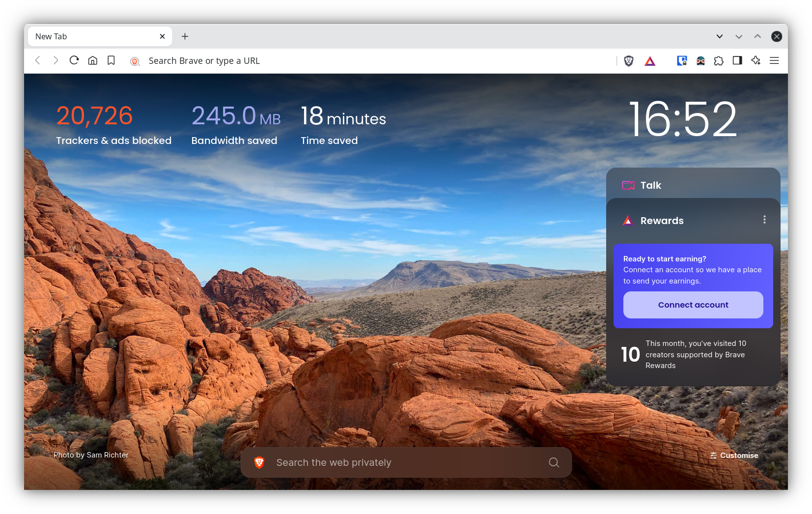
Task: Open the Customise settings link
Action: pyautogui.click(x=734, y=456)
